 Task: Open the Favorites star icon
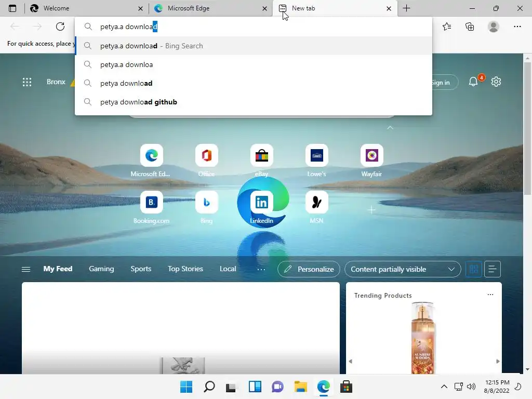(447, 26)
